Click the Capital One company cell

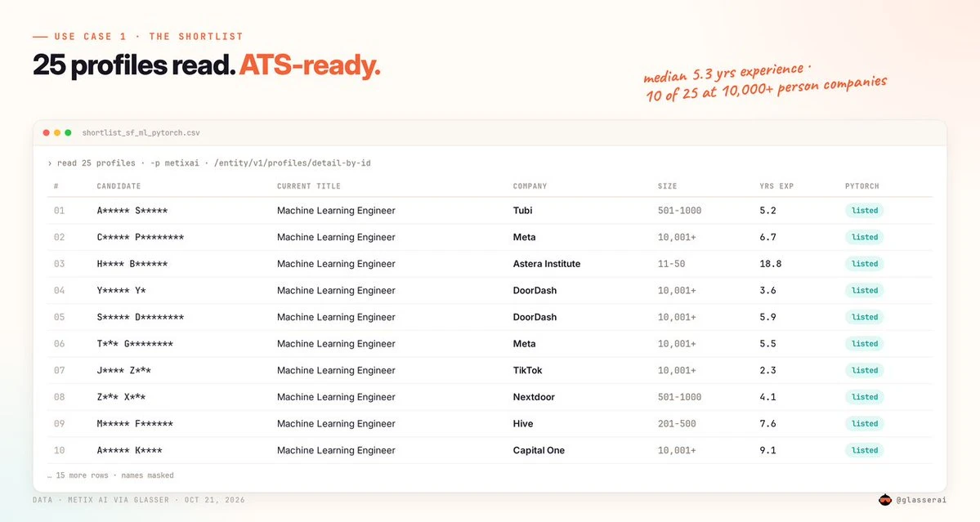(539, 450)
